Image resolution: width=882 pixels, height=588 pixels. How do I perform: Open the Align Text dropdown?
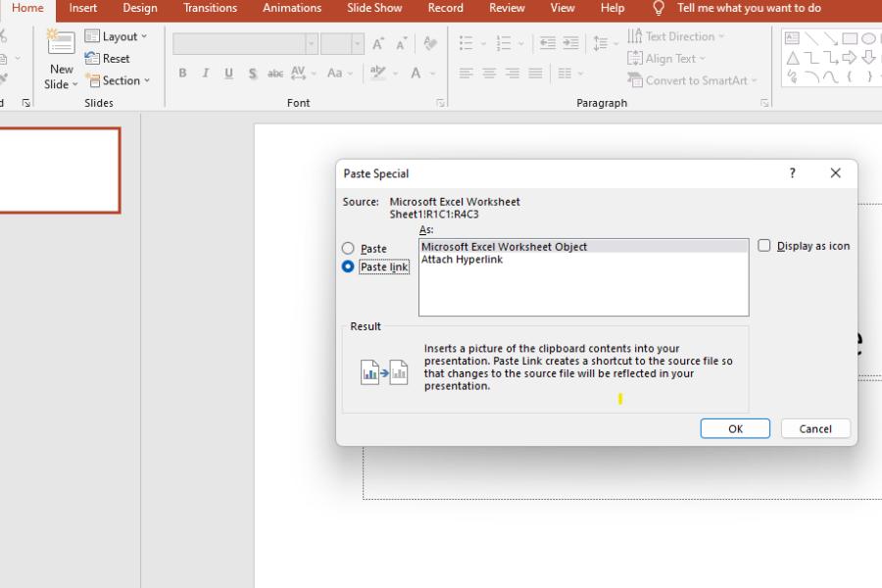(666, 59)
